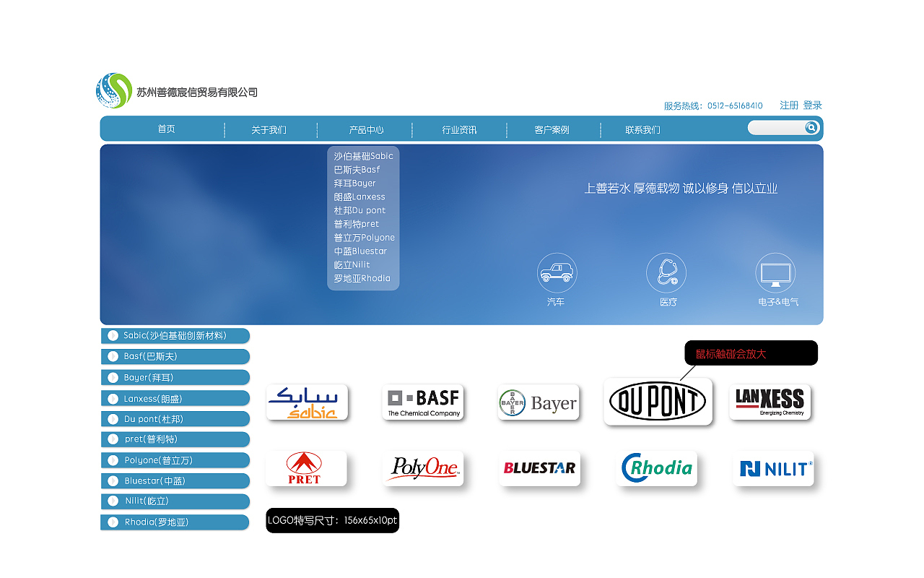Select 拜耳Bayer in dropdown
Viewport: 924px width, 578px height.
pos(354,184)
